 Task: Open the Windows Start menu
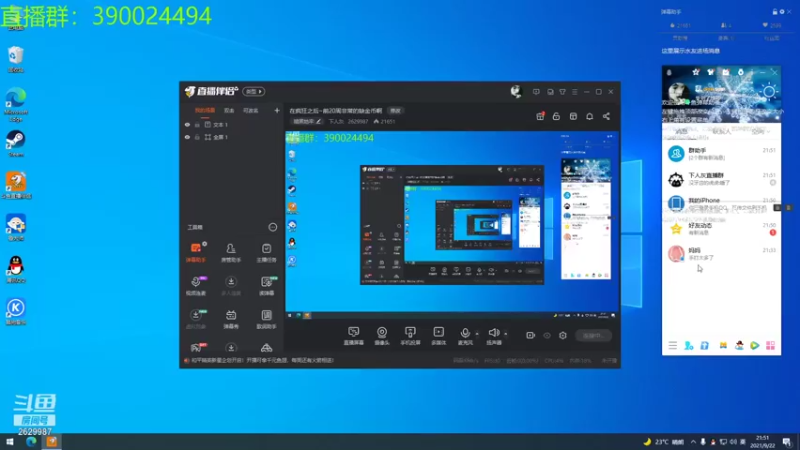(9, 442)
